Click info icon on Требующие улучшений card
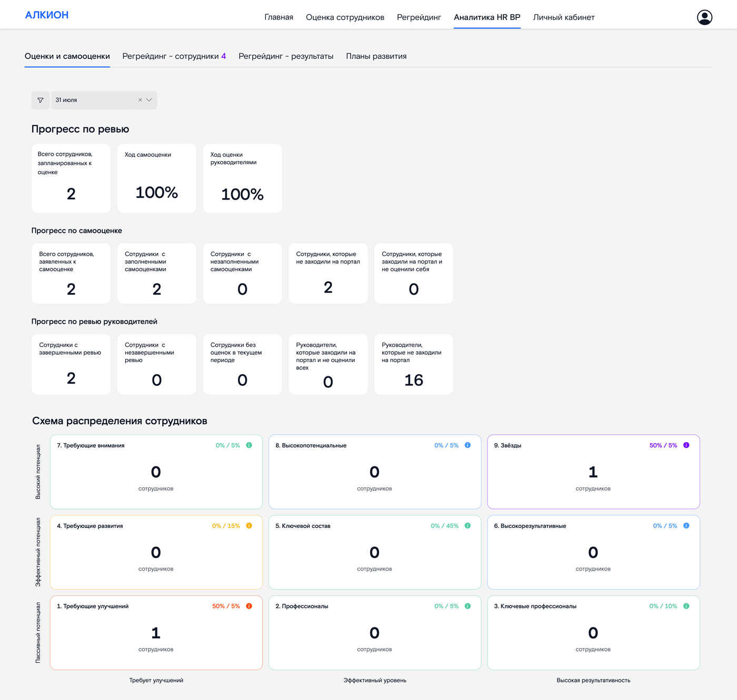The height and width of the screenshot is (700, 737). tap(249, 606)
